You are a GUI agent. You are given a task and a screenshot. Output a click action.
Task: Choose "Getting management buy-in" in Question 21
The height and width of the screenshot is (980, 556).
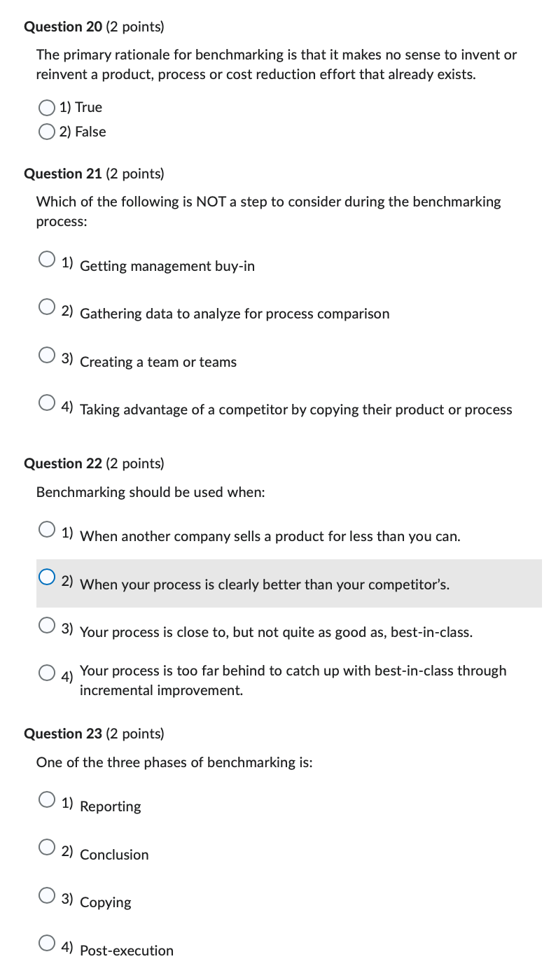coord(47,259)
